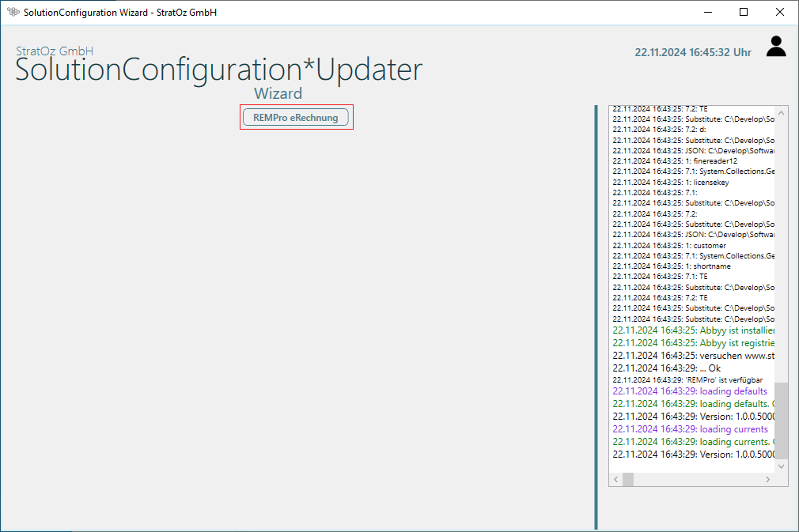This screenshot has width=799, height=532.
Task: Click the vertical splitter bar beside log
Action: click(596, 316)
